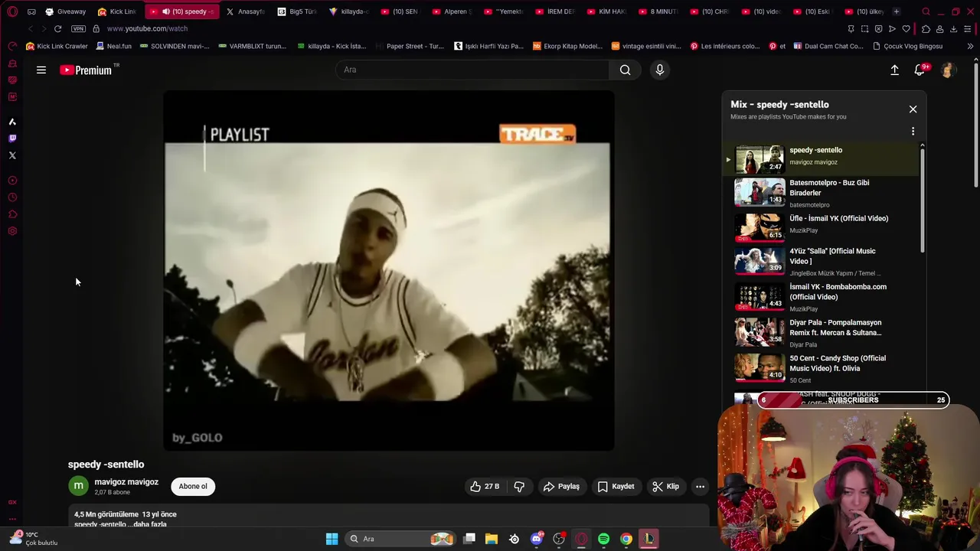Open the browser downloads icon
The height and width of the screenshot is (551, 980).
tap(953, 29)
